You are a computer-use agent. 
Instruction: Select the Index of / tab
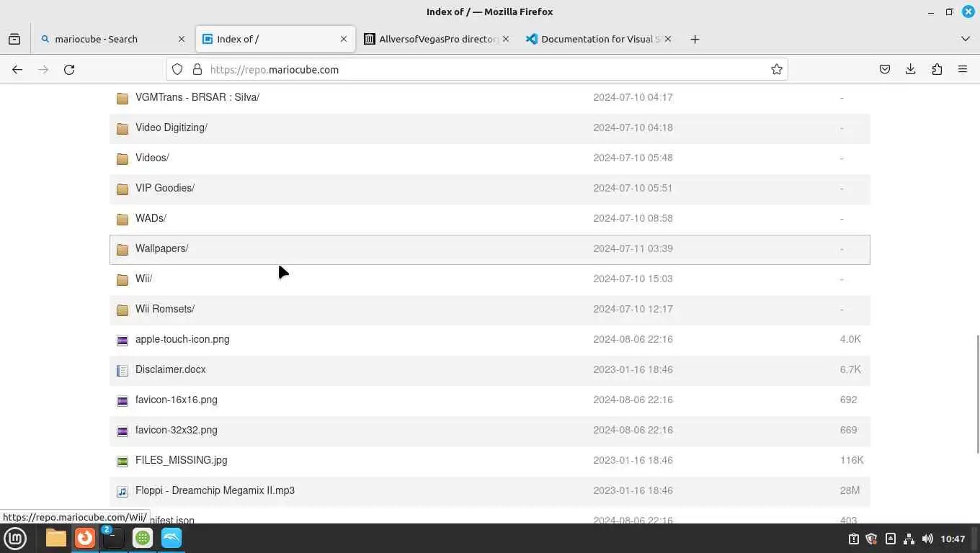pos(275,39)
